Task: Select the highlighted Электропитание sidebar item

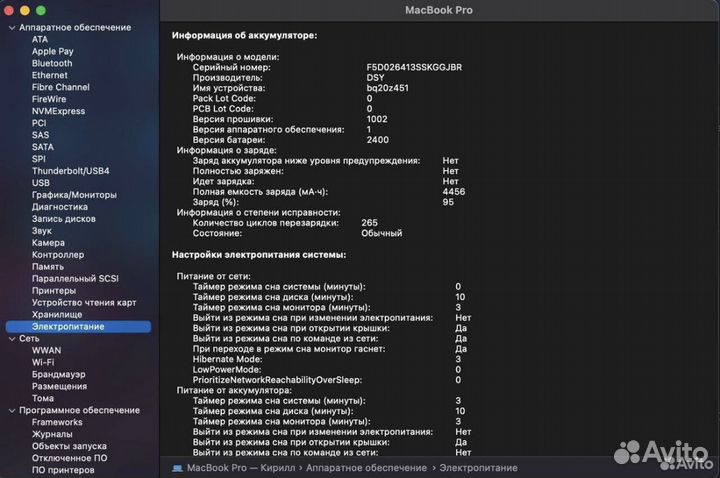Action: point(78,326)
